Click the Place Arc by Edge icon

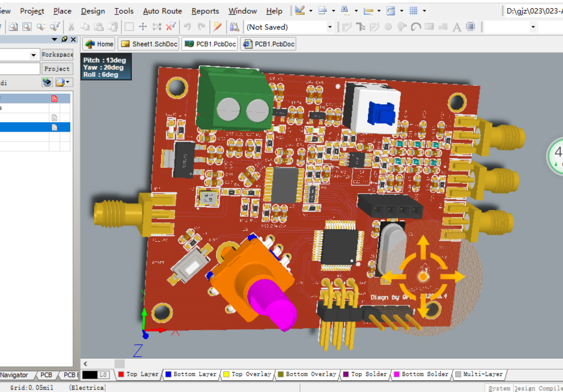416,27
